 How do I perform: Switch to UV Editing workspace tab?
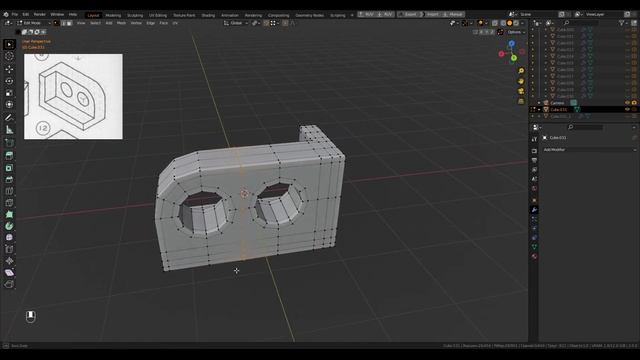click(158, 15)
